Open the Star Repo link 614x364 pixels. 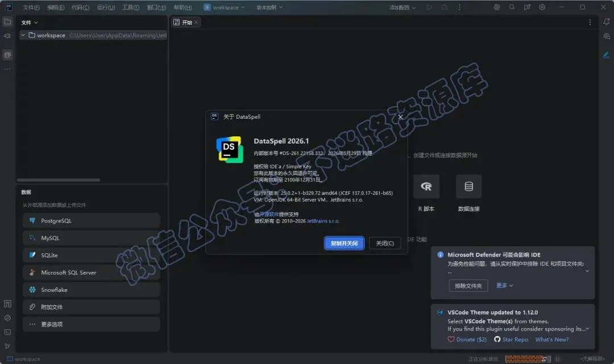tap(511, 340)
